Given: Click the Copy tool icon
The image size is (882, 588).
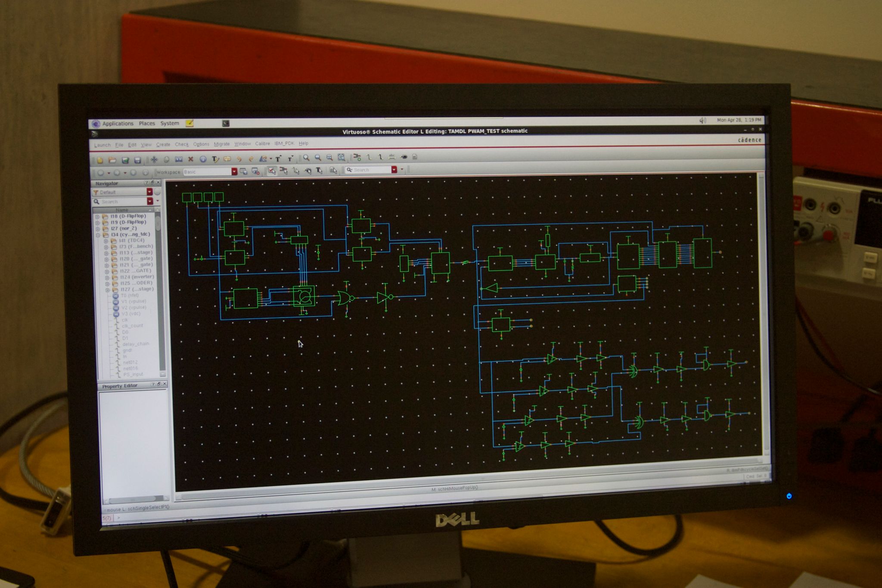Looking at the screenshot, I should (x=166, y=159).
